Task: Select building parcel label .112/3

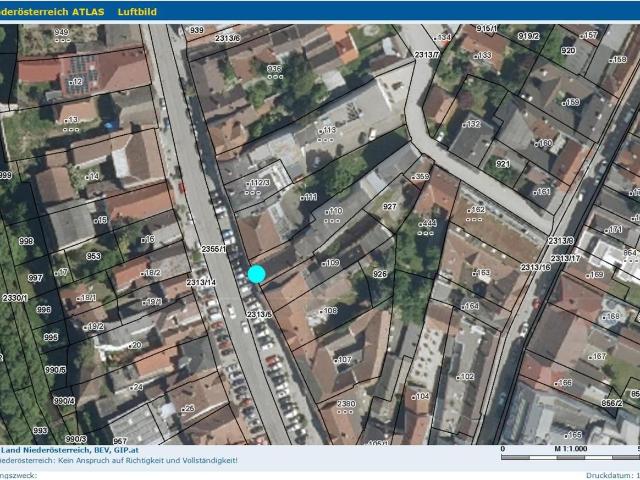Action: point(258,183)
